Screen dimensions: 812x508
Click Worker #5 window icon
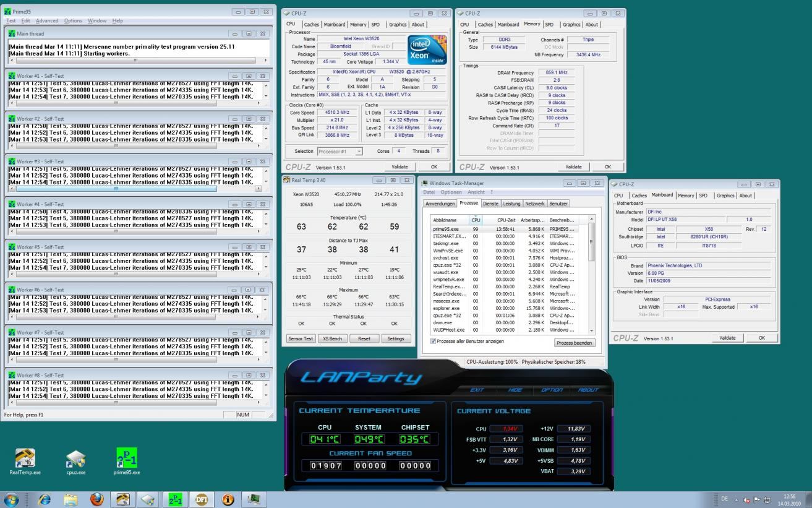pos(12,247)
